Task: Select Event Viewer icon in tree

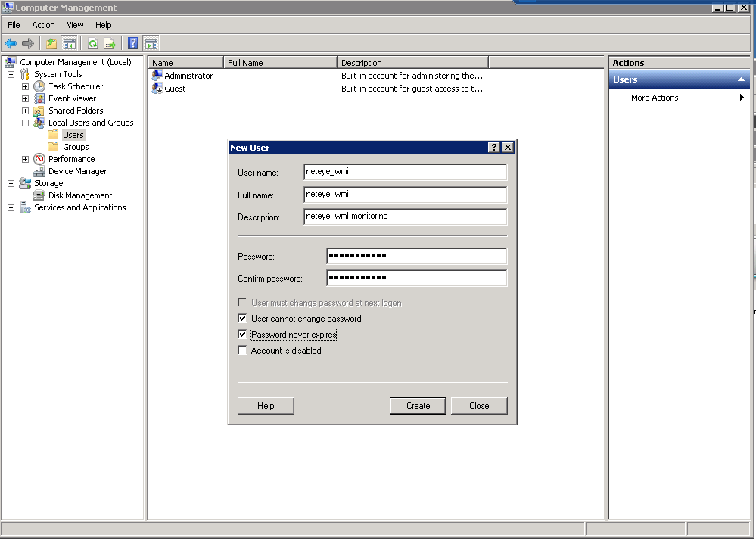Action: [x=39, y=98]
